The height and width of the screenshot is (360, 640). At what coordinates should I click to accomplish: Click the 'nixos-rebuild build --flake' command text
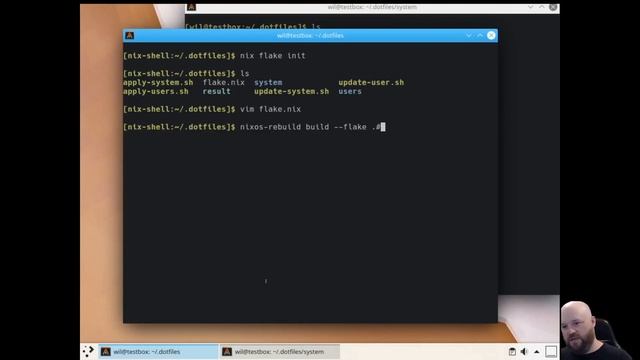point(303,127)
